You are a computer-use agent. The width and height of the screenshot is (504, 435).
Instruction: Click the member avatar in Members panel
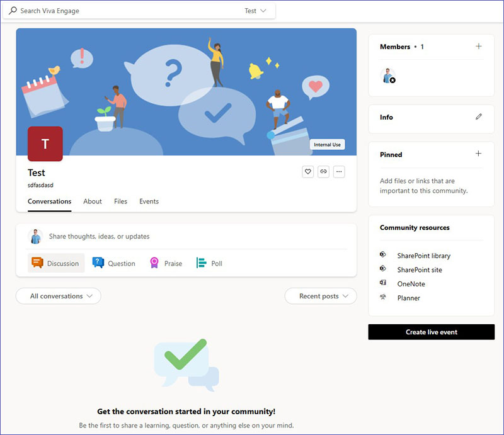coord(387,76)
